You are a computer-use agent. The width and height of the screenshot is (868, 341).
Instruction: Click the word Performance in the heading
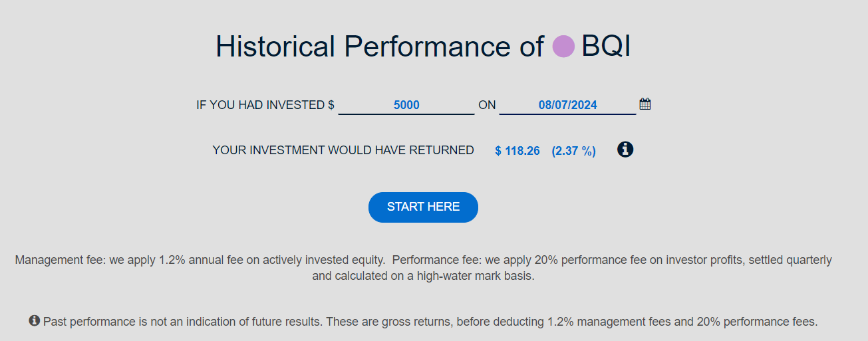[x=425, y=47]
